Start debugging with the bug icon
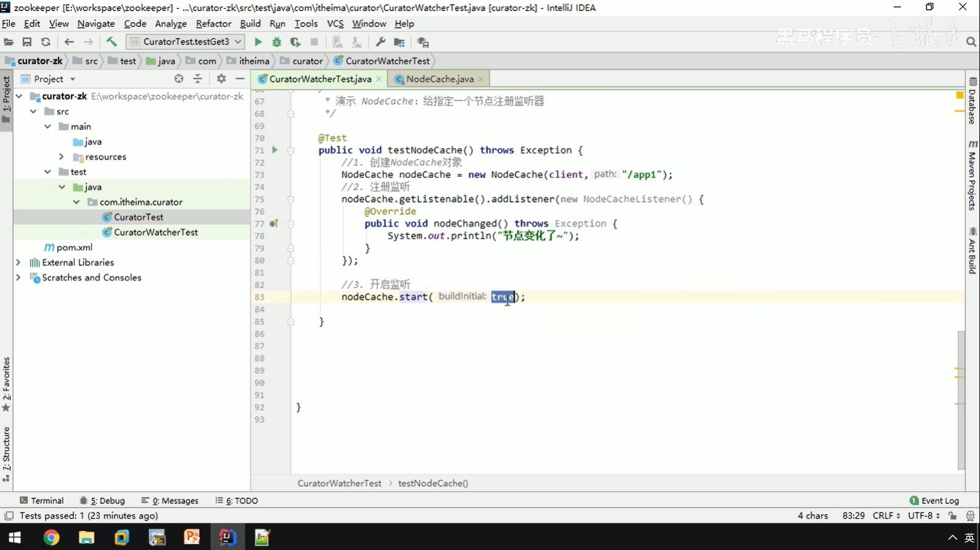Image resolution: width=980 pixels, height=550 pixels. 277,42
